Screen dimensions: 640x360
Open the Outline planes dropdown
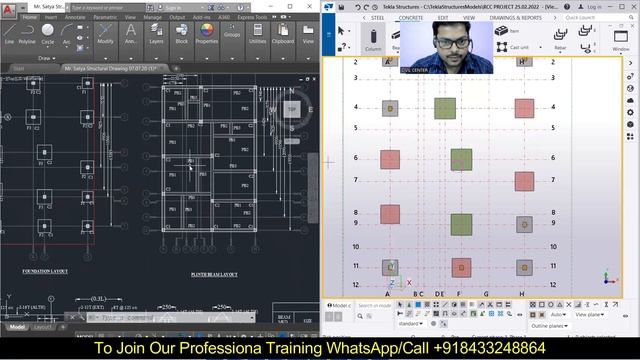[x=549, y=326]
